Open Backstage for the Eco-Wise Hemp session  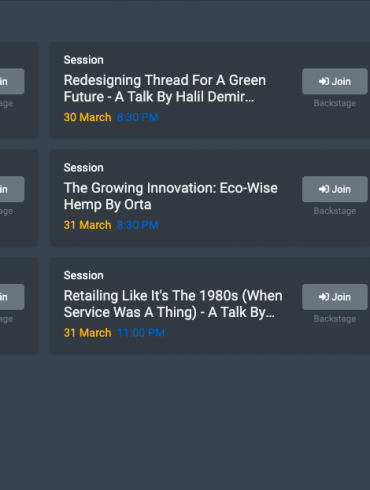[335, 211]
